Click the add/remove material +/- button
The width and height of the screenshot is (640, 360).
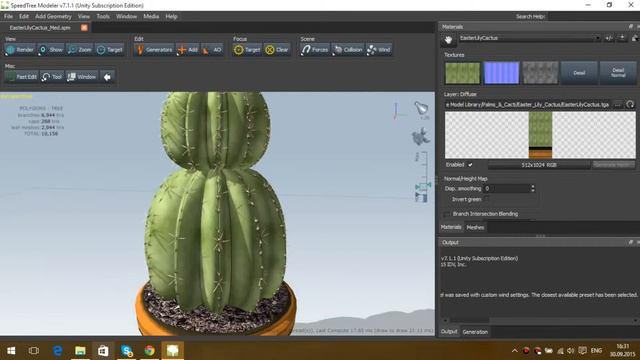coord(609,38)
